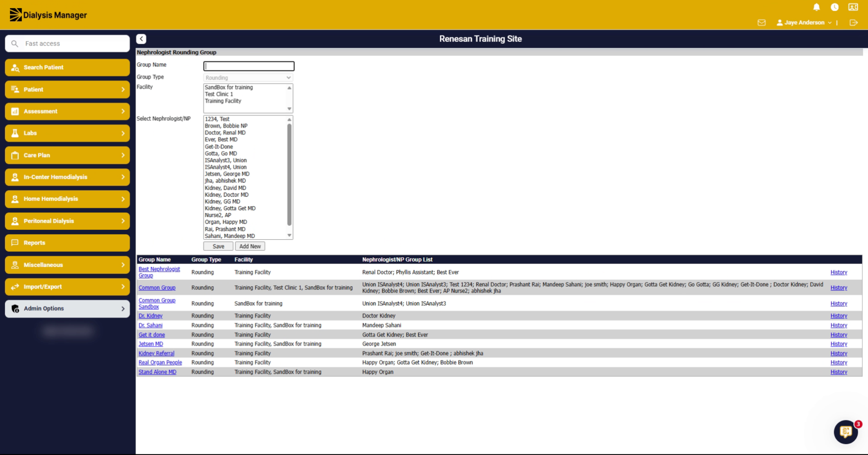Click the Labs flask icon
This screenshot has height=455, width=868.
[15, 133]
